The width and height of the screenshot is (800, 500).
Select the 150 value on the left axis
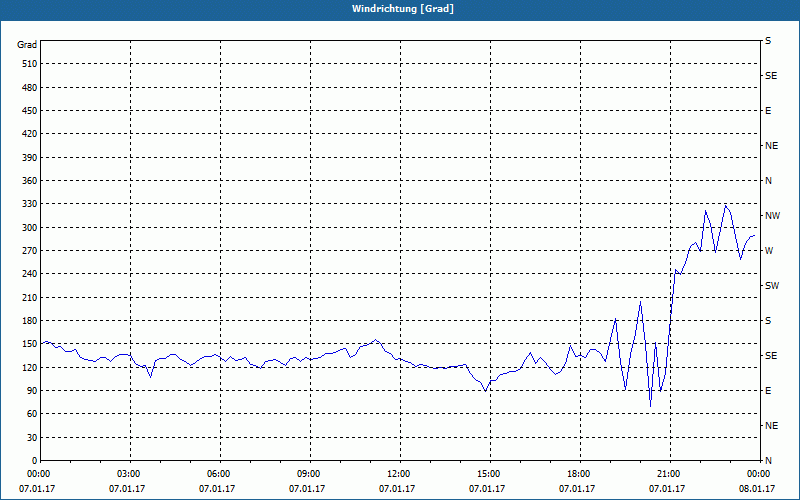[30, 344]
